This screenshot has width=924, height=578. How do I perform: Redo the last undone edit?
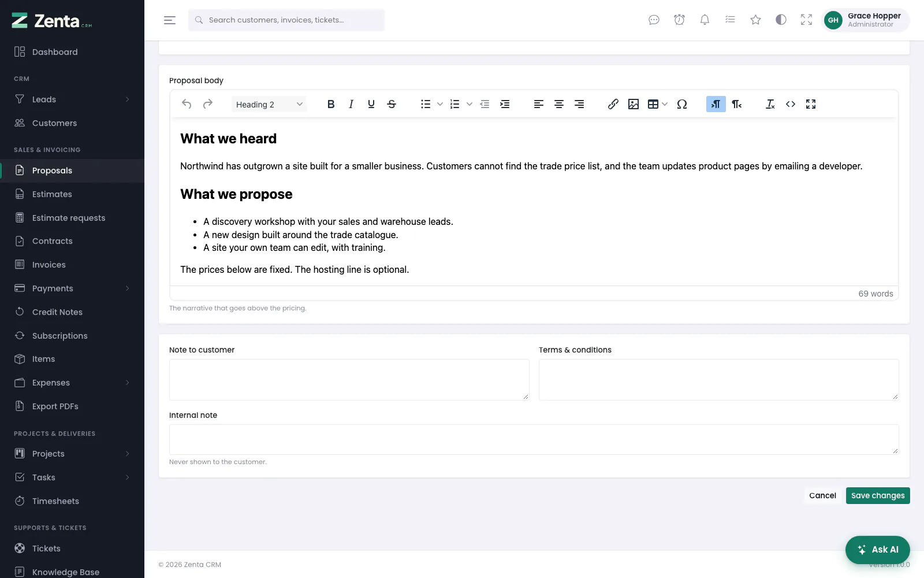[x=208, y=104]
